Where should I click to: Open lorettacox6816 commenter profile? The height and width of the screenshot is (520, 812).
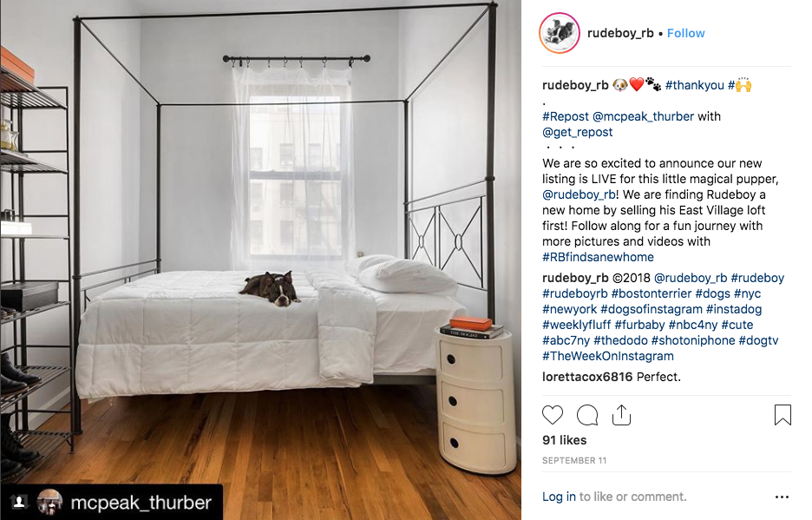coord(587,377)
